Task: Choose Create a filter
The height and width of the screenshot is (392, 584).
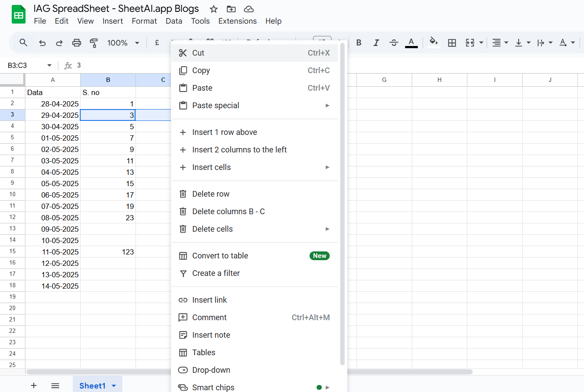Action: pos(255,273)
